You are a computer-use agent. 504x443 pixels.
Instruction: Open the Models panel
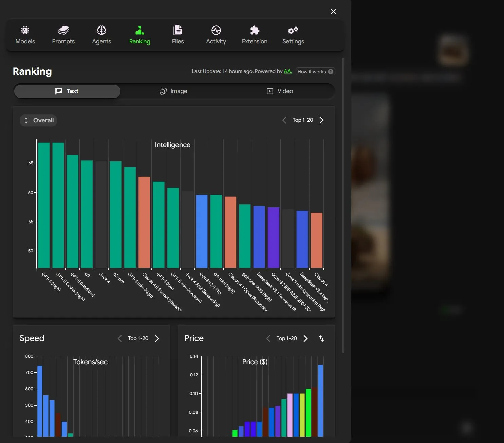pos(25,35)
